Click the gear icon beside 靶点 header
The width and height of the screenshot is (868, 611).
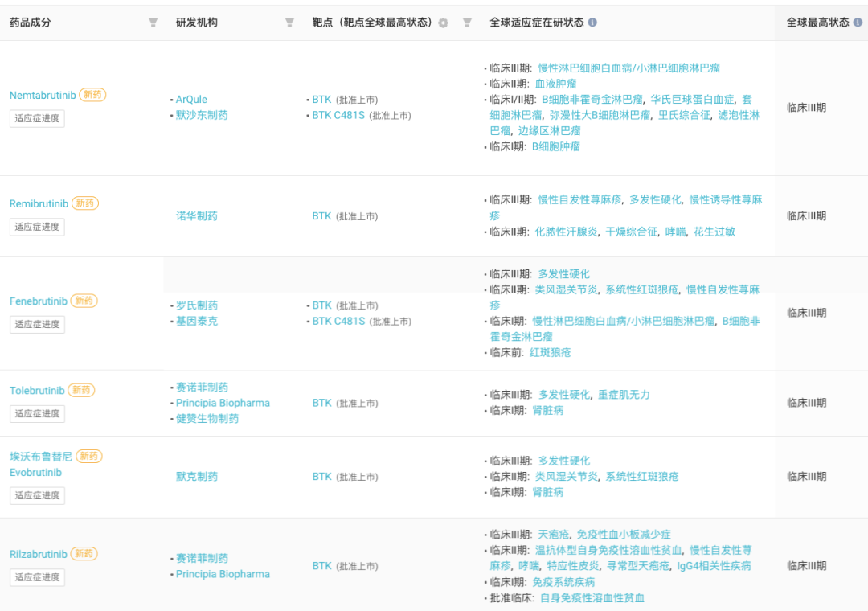[x=443, y=23]
